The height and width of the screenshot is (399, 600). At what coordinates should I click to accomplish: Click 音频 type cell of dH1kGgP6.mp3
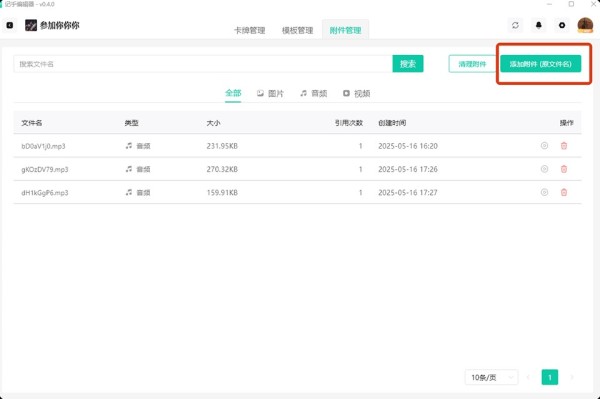pyautogui.click(x=138, y=192)
